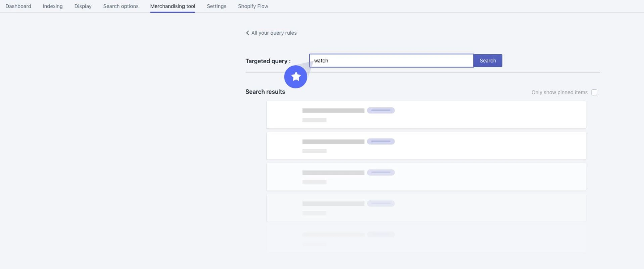Enable the Only show pinned items checkbox

pos(594,92)
